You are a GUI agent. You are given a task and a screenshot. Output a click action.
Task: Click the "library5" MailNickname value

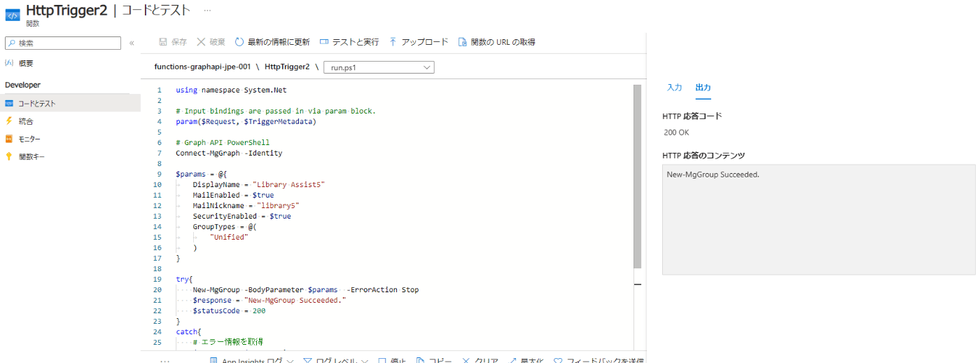(x=278, y=205)
